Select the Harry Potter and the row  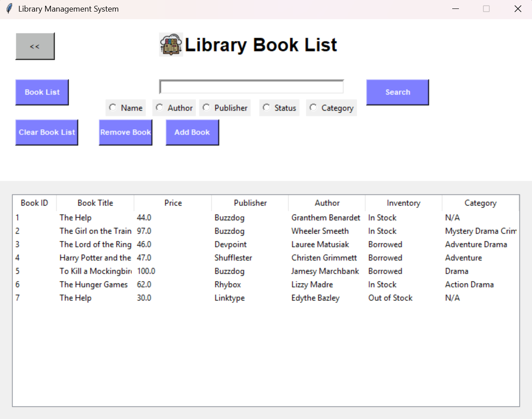266,258
